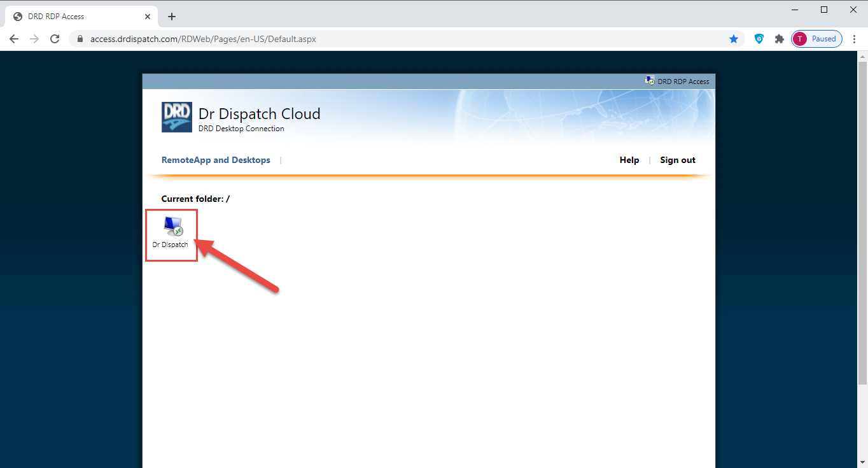
Task: Go back to the previous page
Action: pyautogui.click(x=14, y=39)
